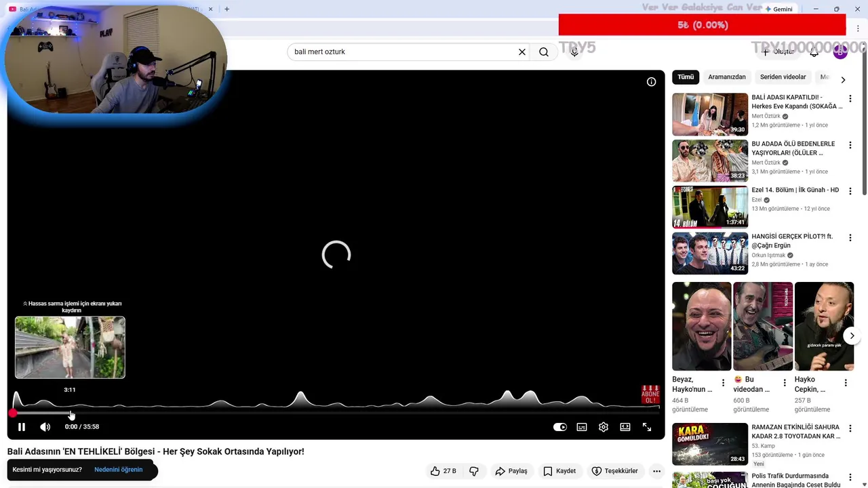Open thumbnail of BALİ ADASI KAPATILDI video
This screenshot has width=868, height=488.
[710, 114]
